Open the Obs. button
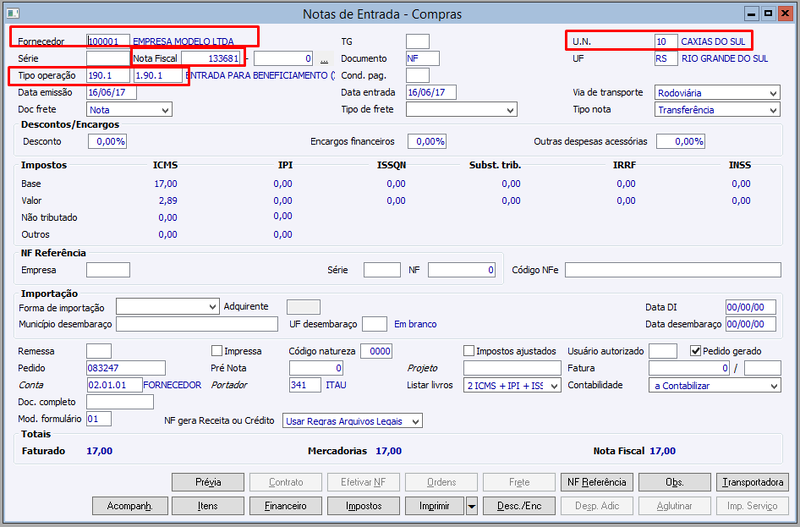800x527 pixels. (674, 482)
